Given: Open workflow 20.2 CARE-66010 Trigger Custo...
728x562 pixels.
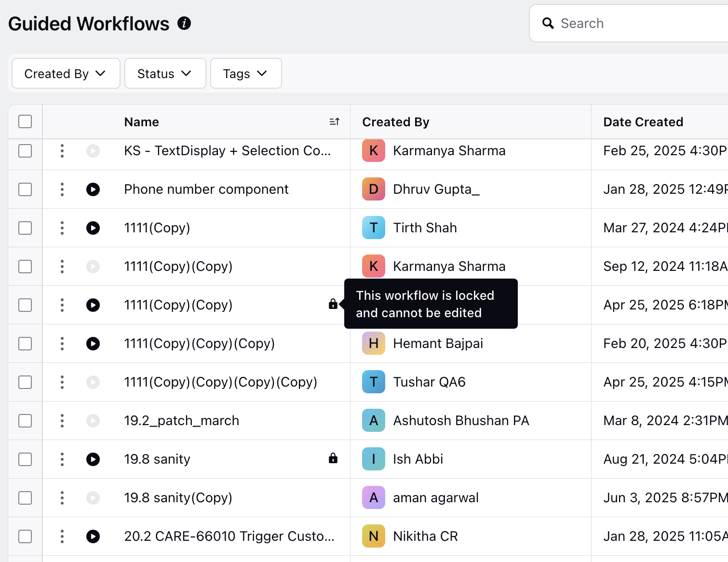Looking at the screenshot, I should (229, 536).
